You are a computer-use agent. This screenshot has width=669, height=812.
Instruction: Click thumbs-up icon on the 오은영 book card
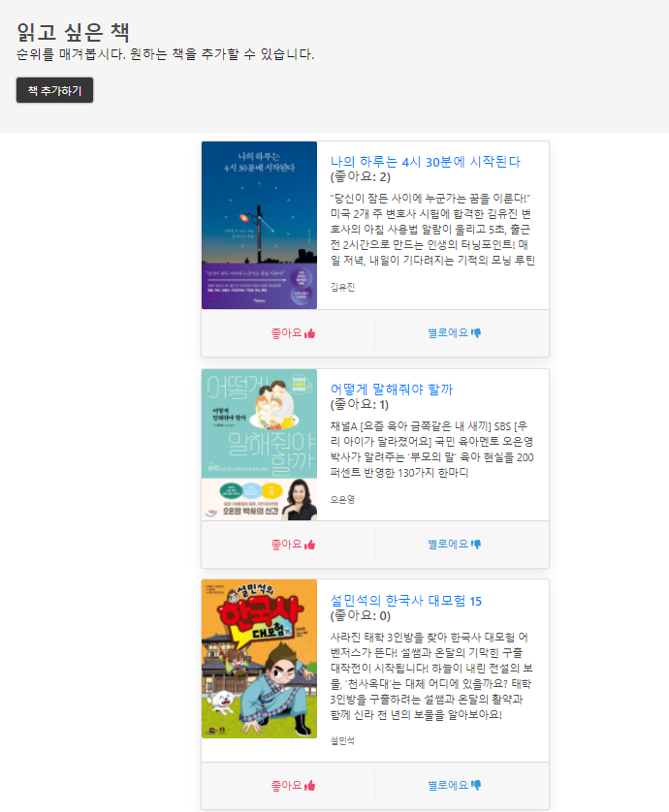pyautogui.click(x=310, y=545)
